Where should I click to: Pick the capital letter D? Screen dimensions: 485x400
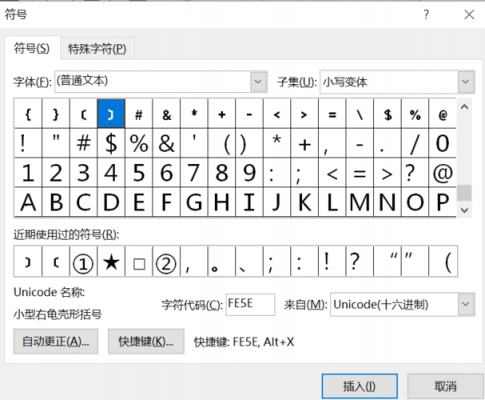coord(111,202)
